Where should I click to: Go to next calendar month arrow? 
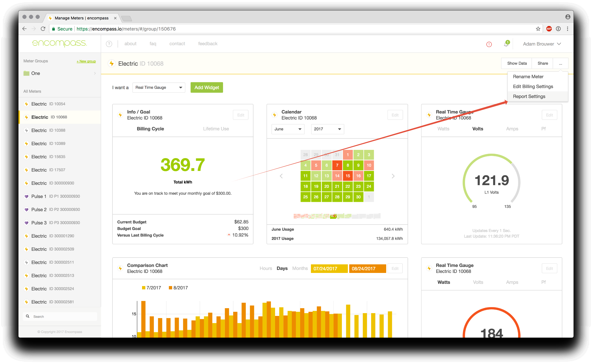[x=393, y=176]
